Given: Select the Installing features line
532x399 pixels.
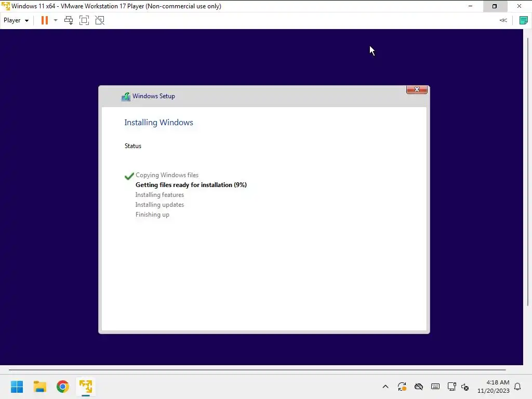Looking at the screenshot, I should (x=159, y=195).
